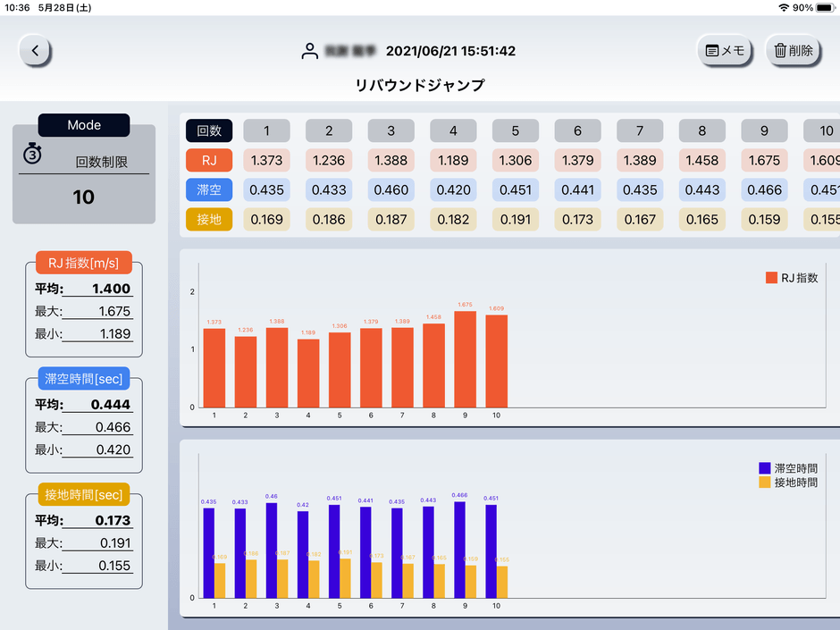Screen dimensions: 840x630
Task: Select jump number 9 column header
Action: pyautogui.click(x=764, y=131)
